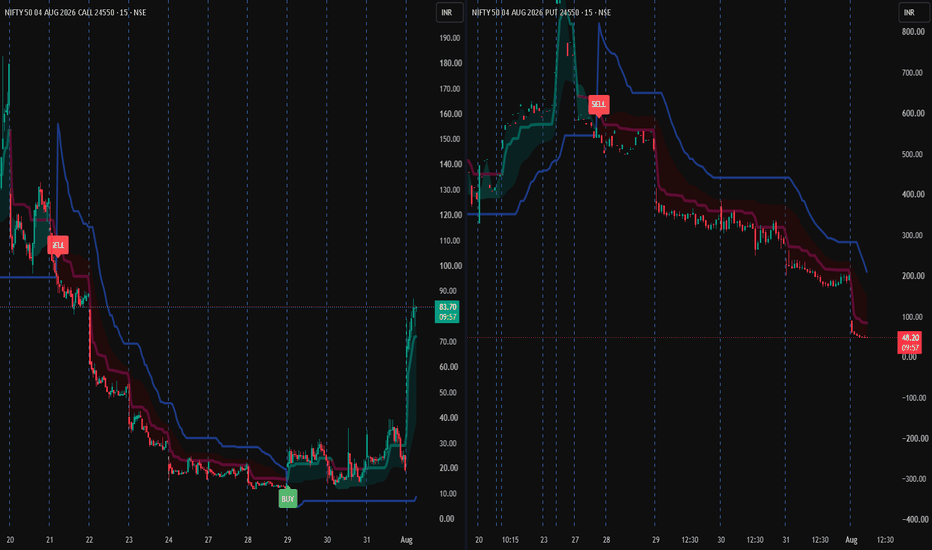Click date 31 on CALL chart time axis
The height and width of the screenshot is (550, 932).
(367, 540)
